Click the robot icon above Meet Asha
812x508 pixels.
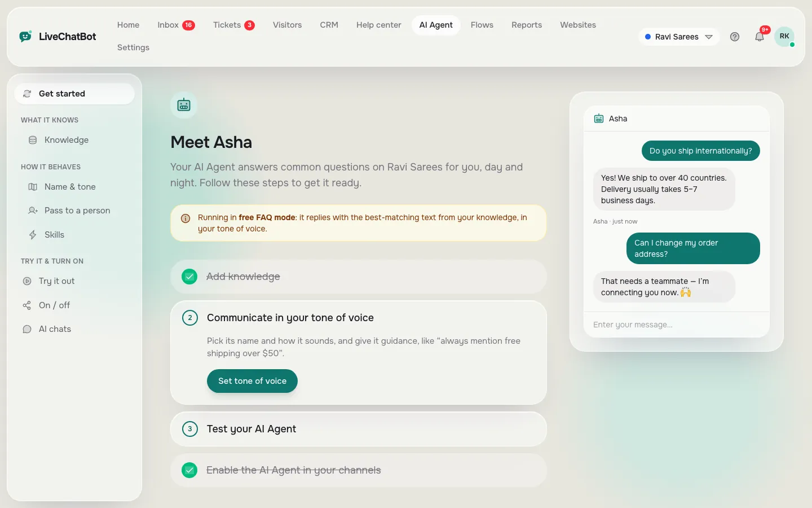pos(184,105)
